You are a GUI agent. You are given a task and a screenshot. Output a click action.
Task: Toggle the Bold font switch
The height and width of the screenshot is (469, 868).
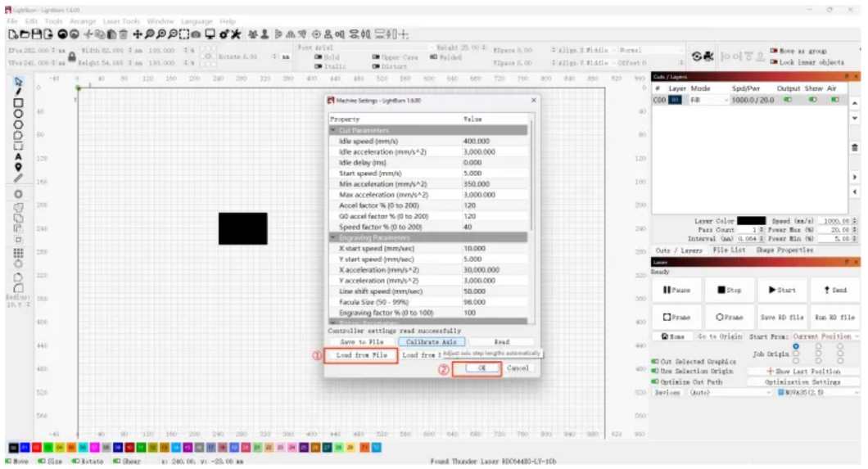[319, 57]
